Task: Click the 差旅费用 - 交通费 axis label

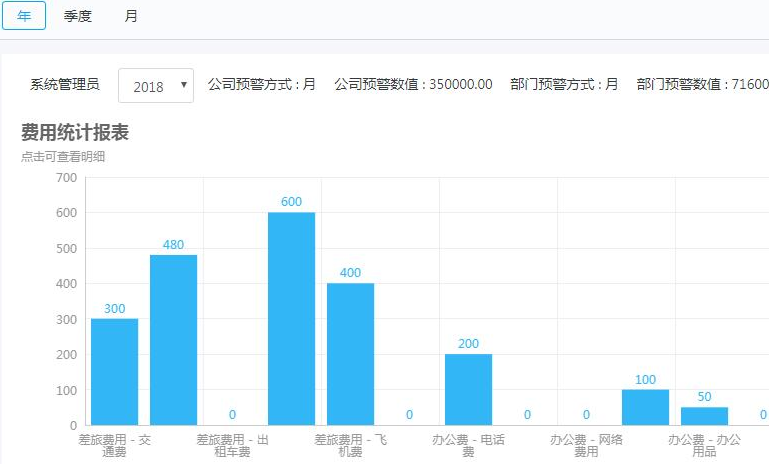Action: [x=114, y=445]
